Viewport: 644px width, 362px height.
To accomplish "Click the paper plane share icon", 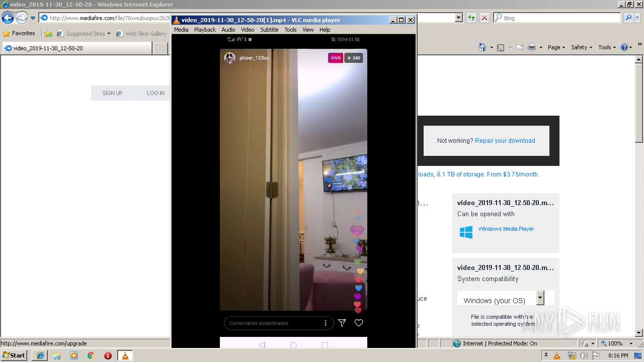I will 342,323.
